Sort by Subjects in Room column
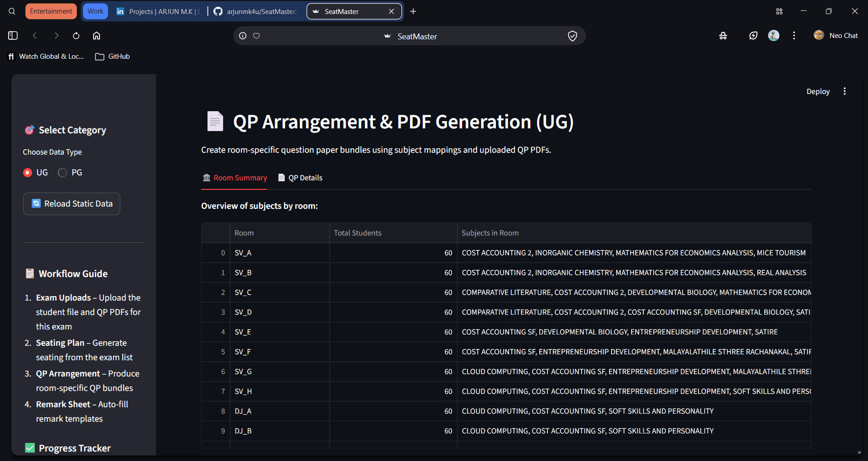868x461 pixels. (634, 233)
